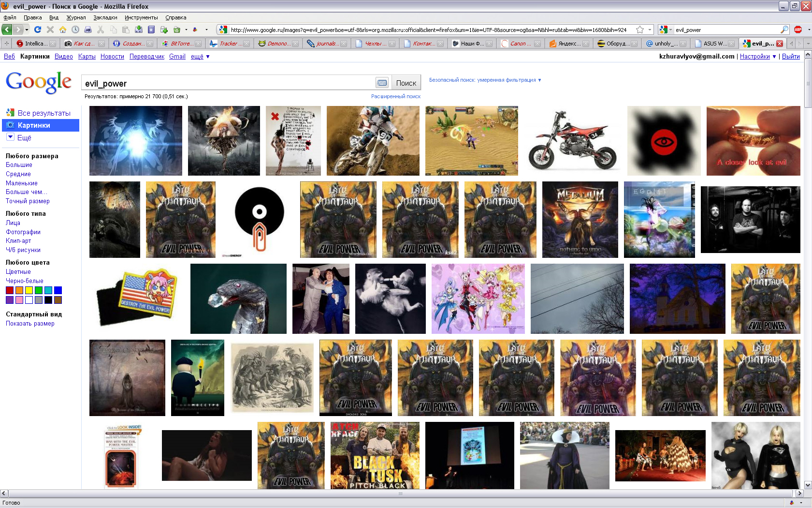Switch to the Яндекс tab

pyautogui.click(x=568, y=44)
